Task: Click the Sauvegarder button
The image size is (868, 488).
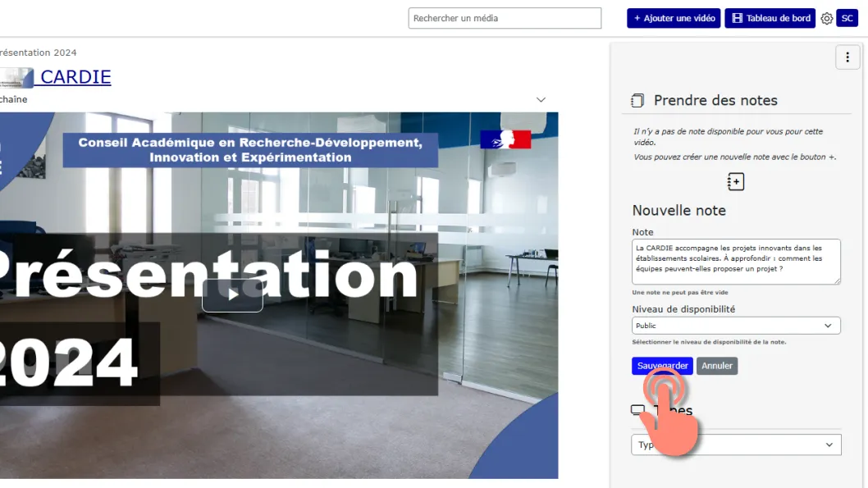Action: point(662,366)
